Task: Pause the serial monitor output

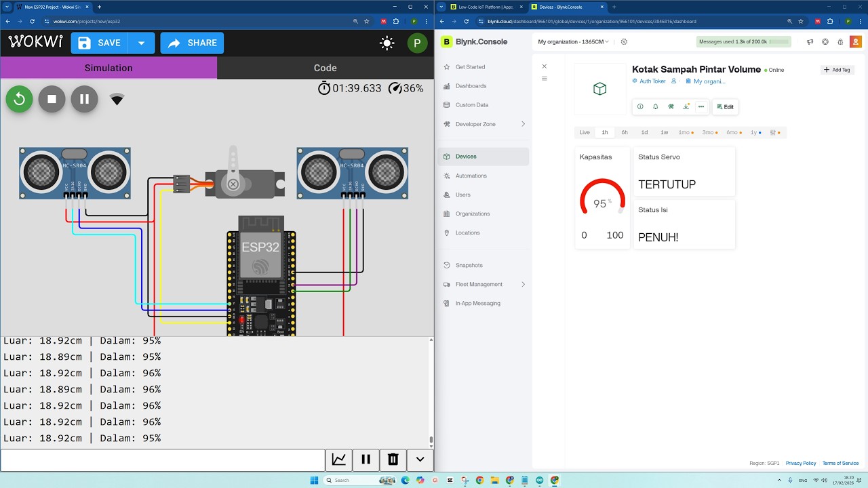Action: tap(366, 460)
